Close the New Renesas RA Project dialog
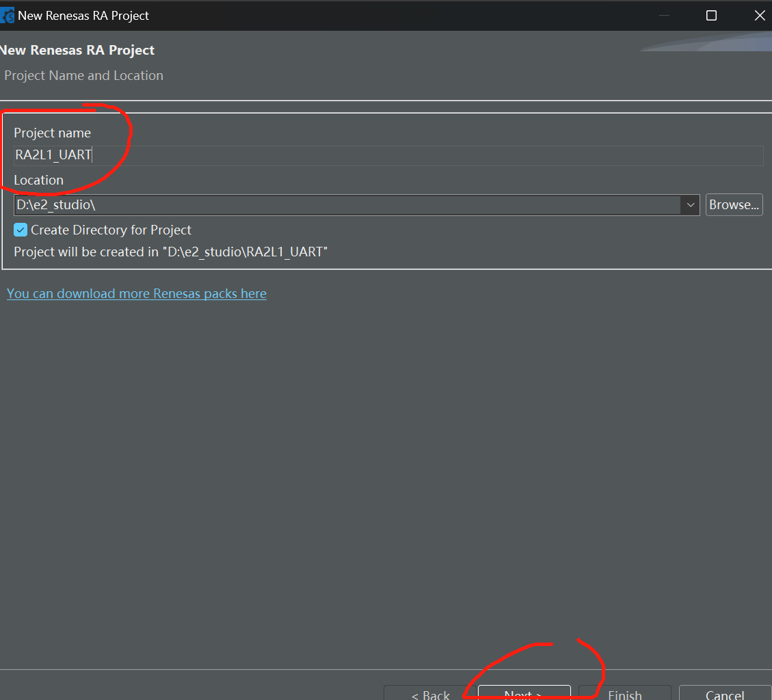Viewport: 772px width, 700px height. coord(759,16)
